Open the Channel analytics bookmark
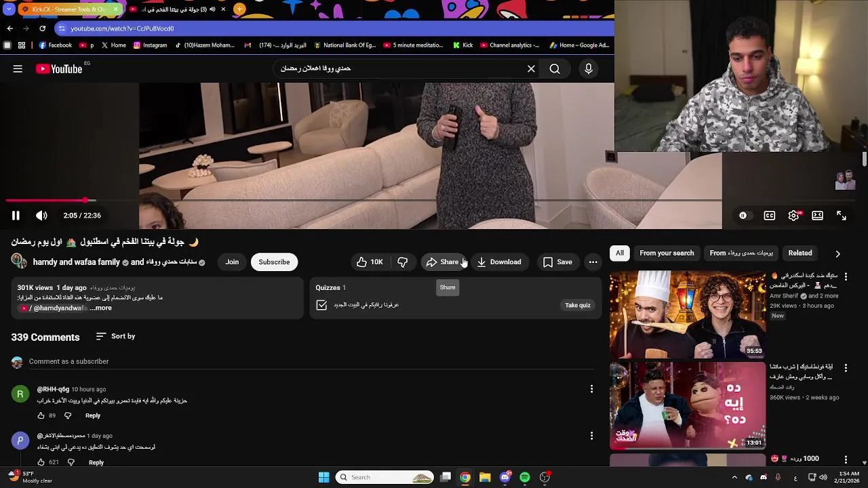Screen dimensions: 868x488 [x=510, y=45]
